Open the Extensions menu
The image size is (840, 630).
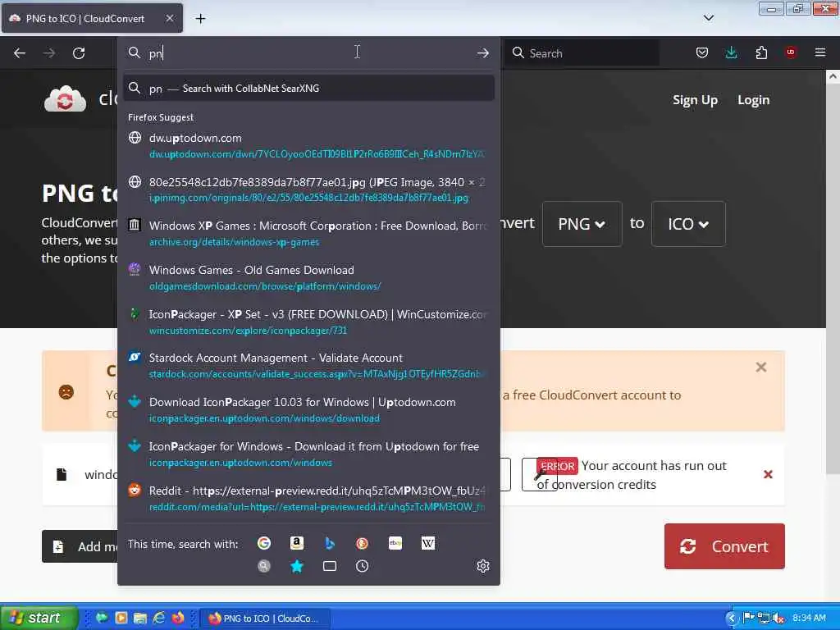[761, 52]
